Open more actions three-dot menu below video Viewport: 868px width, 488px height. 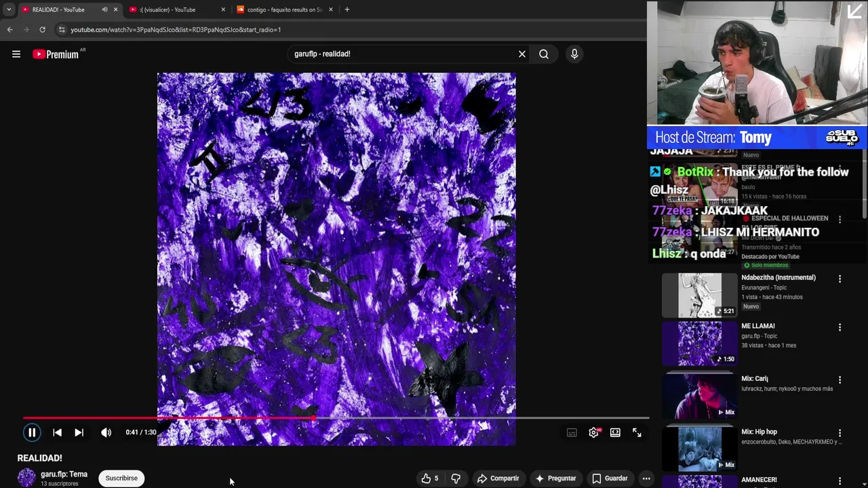tap(646, 479)
